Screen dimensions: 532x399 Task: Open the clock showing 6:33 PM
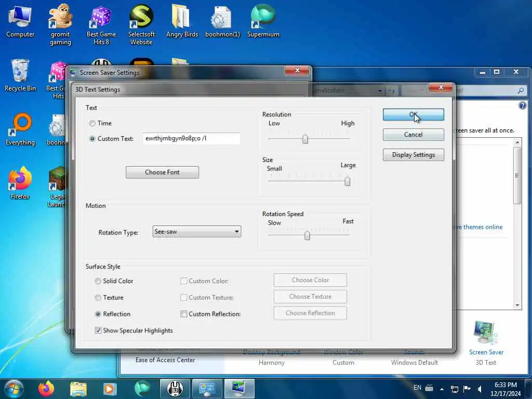click(506, 389)
